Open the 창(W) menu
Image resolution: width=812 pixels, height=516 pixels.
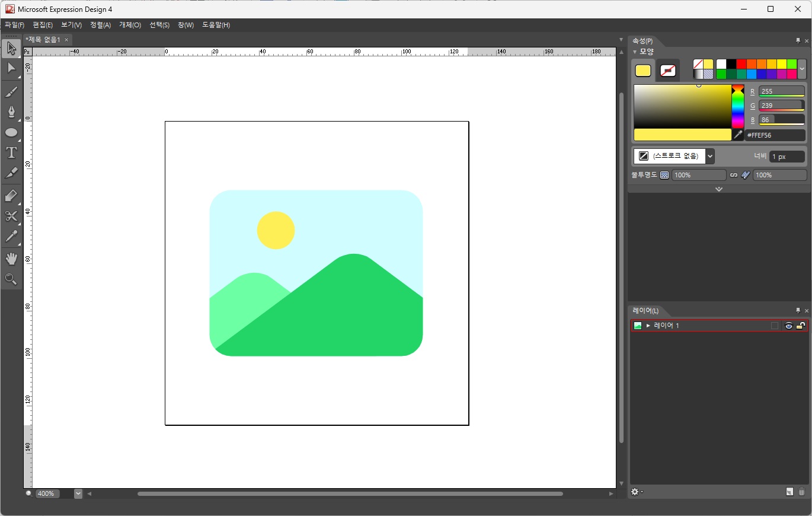pos(186,25)
